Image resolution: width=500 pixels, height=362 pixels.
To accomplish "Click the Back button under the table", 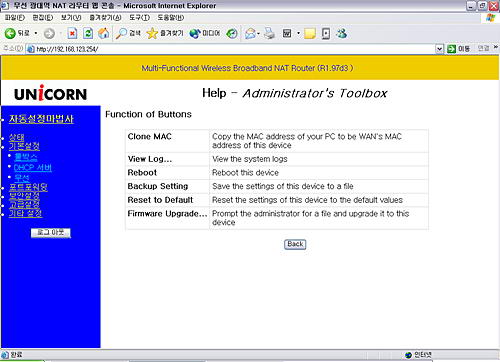I will [x=295, y=244].
